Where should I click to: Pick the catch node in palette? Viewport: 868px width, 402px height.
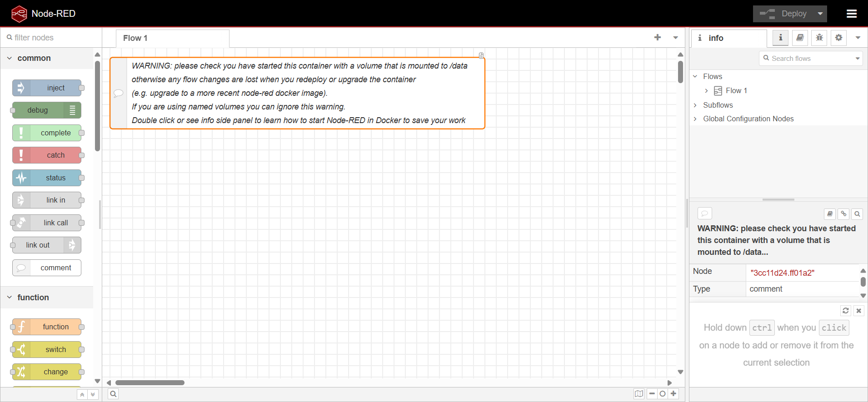pos(47,155)
